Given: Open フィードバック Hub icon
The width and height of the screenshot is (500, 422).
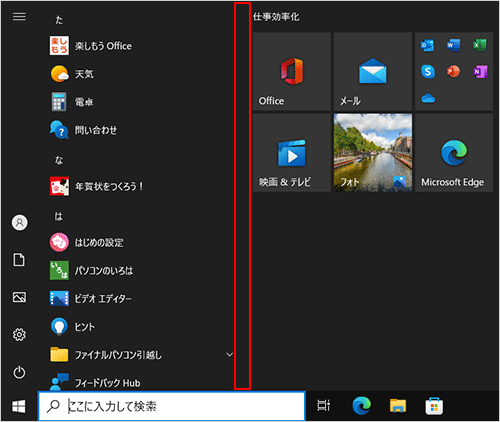Looking at the screenshot, I should [x=59, y=382].
